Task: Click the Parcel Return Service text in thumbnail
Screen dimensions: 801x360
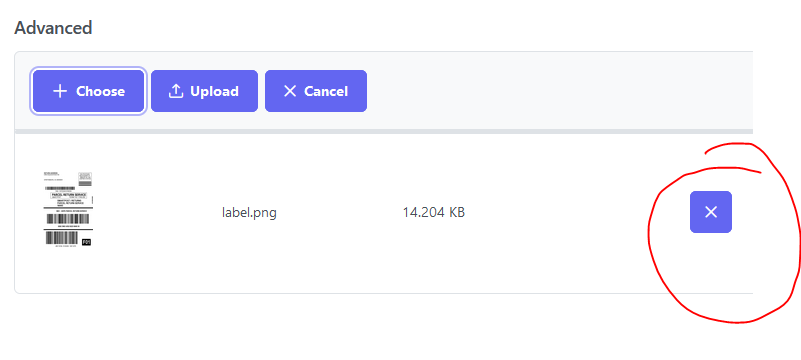Action: click(69, 195)
